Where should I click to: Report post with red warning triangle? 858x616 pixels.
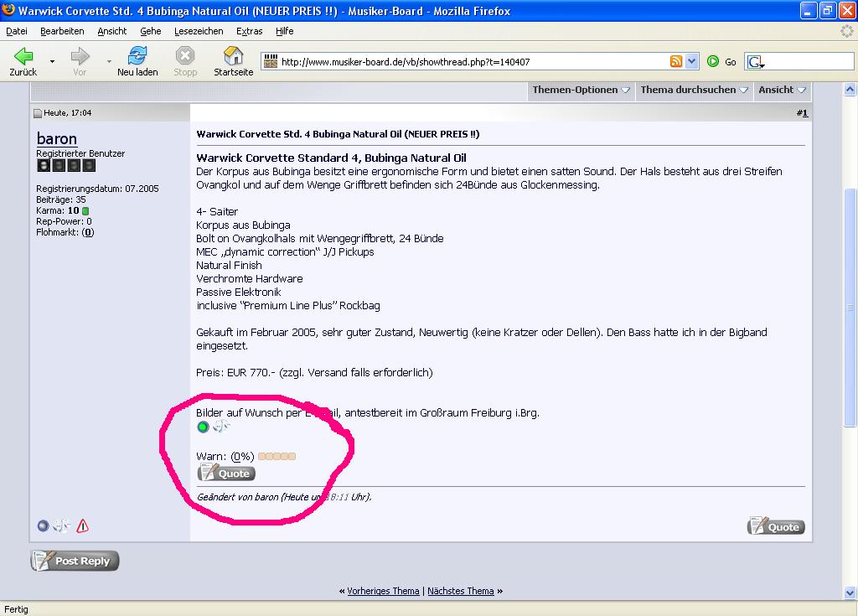tap(83, 525)
